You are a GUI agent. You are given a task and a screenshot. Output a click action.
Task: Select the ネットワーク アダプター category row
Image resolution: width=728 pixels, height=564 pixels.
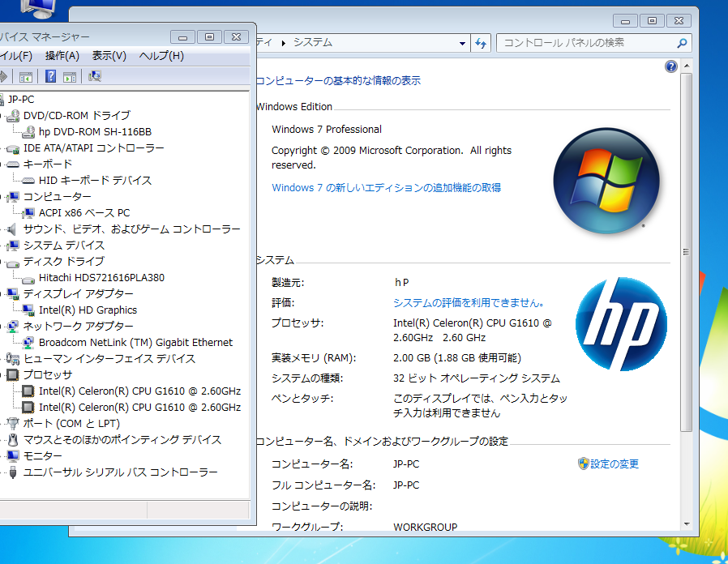[x=78, y=327]
